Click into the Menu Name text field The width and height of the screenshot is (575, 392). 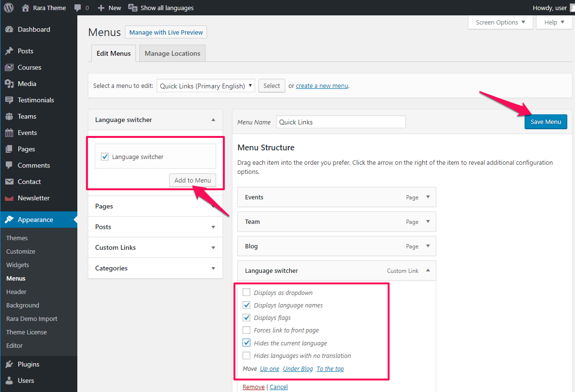341,122
